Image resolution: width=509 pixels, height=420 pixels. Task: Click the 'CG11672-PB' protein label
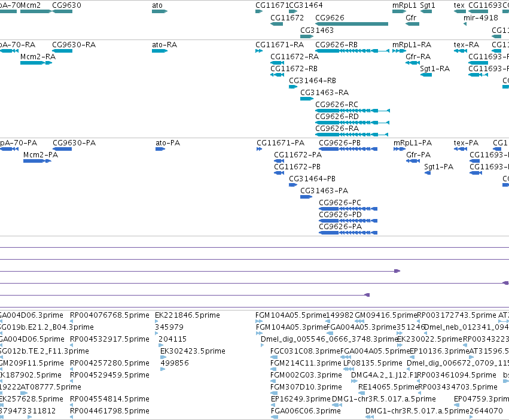[297, 167]
